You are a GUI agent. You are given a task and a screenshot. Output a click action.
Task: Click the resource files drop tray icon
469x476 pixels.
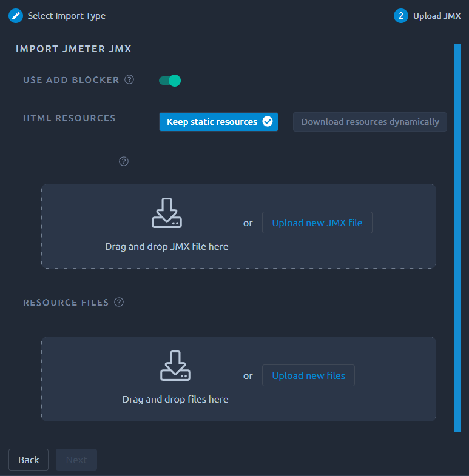[x=175, y=366]
